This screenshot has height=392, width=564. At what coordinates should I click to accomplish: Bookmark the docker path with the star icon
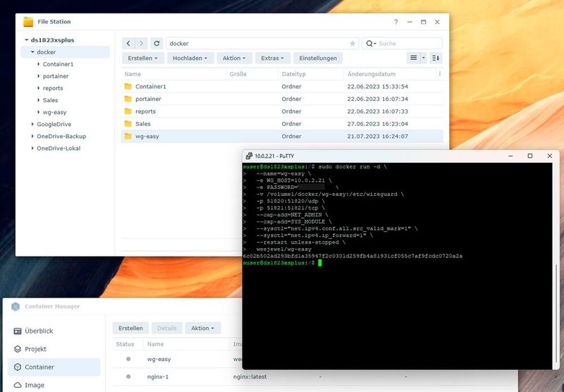pos(352,44)
